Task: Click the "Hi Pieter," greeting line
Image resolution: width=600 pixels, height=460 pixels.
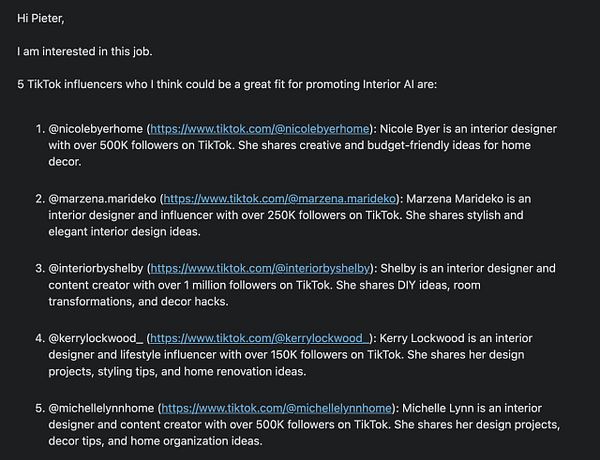Action: (47, 17)
